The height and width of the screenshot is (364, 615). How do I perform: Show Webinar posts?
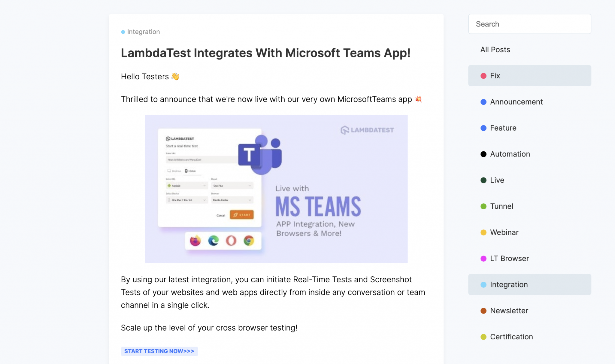point(504,232)
